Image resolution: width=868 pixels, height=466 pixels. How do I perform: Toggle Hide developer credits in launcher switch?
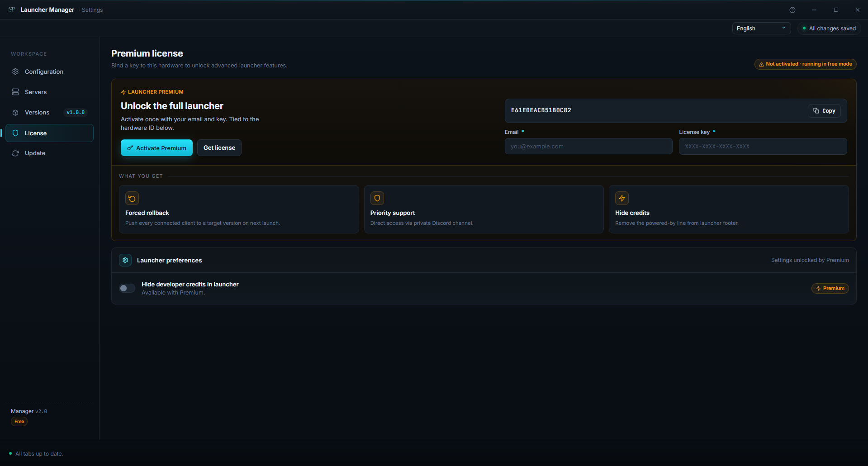pyautogui.click(x=127, y=288)
